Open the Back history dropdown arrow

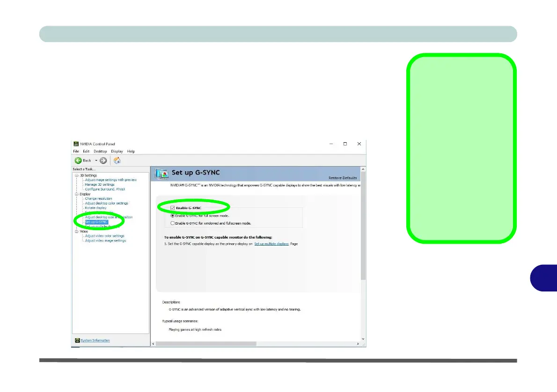point(96,160)
